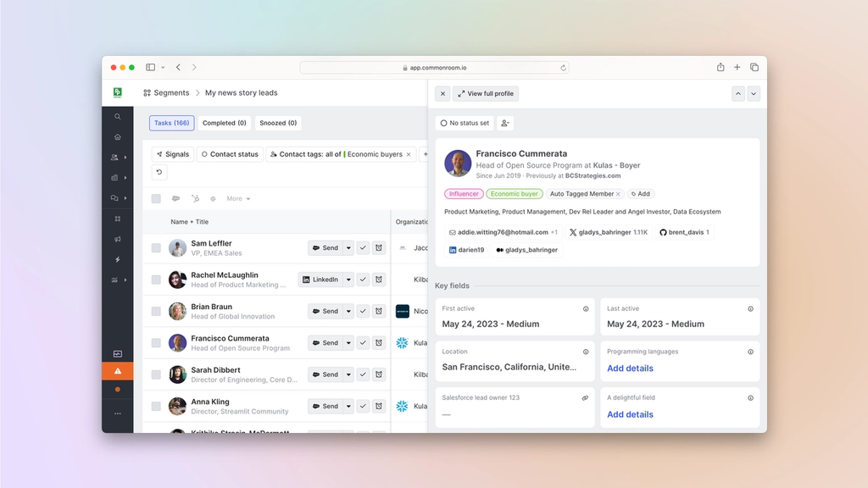868x488 pixels.
Task: Click LinkedIn button for Rachel McLaughlin
Action: (x=320, y=280)
